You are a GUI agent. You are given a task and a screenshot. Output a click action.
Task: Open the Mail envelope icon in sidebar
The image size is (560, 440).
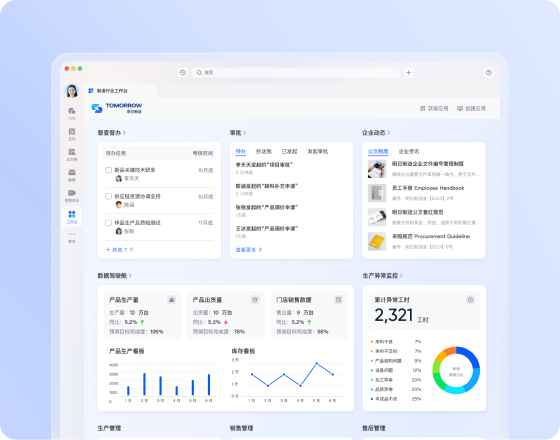pos(72,172)
